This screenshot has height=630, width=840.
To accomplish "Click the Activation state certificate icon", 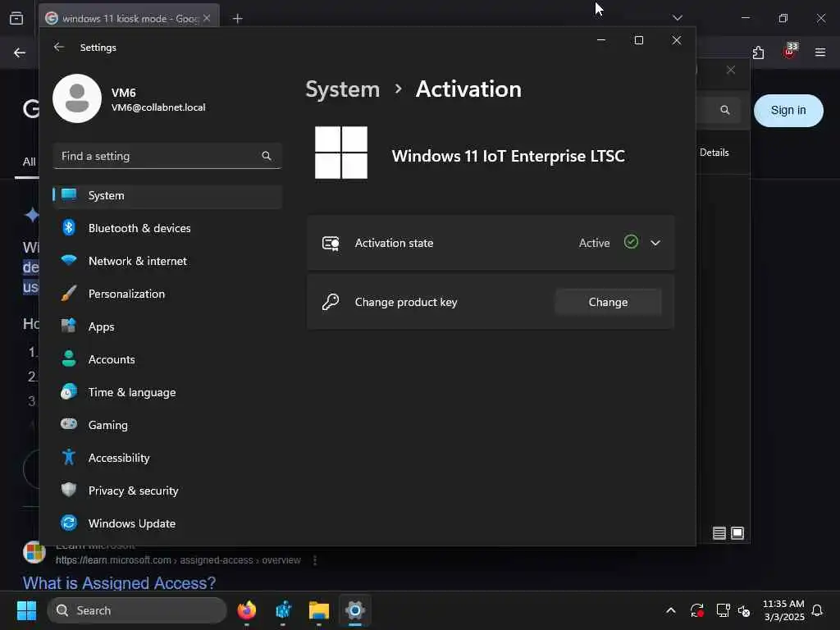I will (331, 243).
